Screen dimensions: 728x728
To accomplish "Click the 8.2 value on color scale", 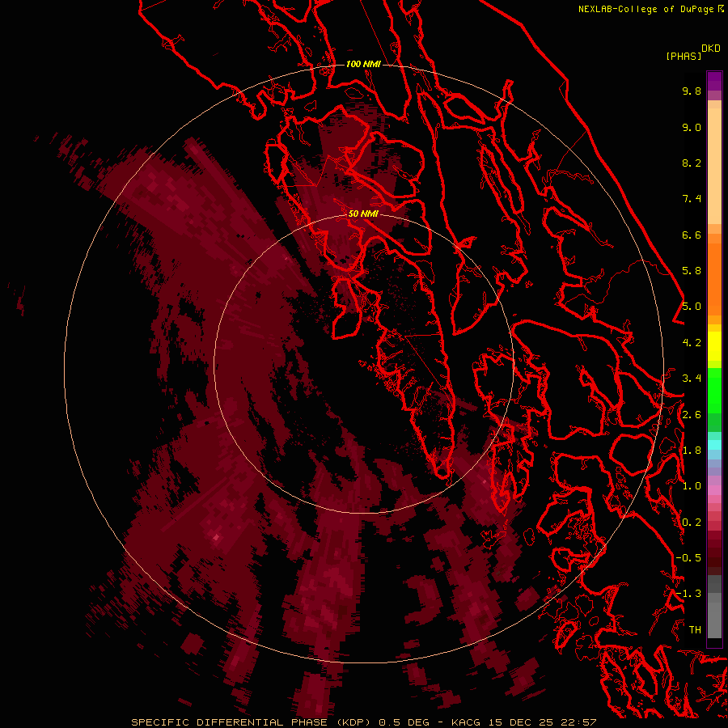I will click(692, 163).
